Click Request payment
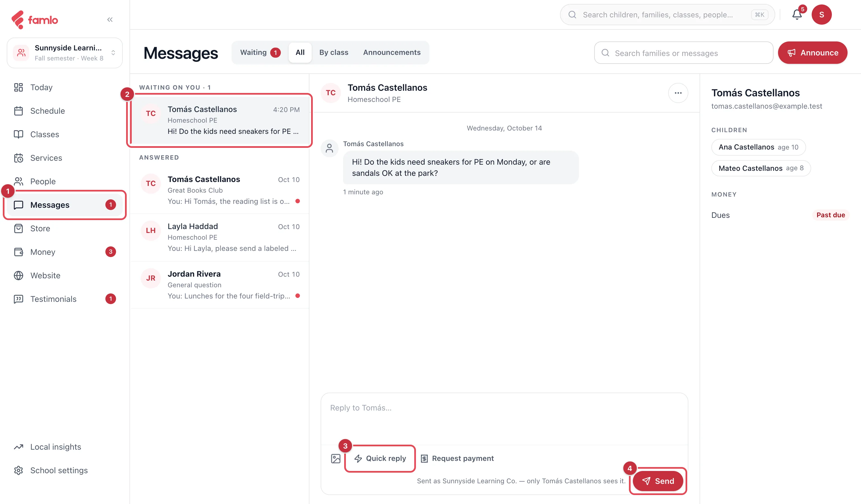861x504 pixels. pyautogui.click(x=457, y=459)
